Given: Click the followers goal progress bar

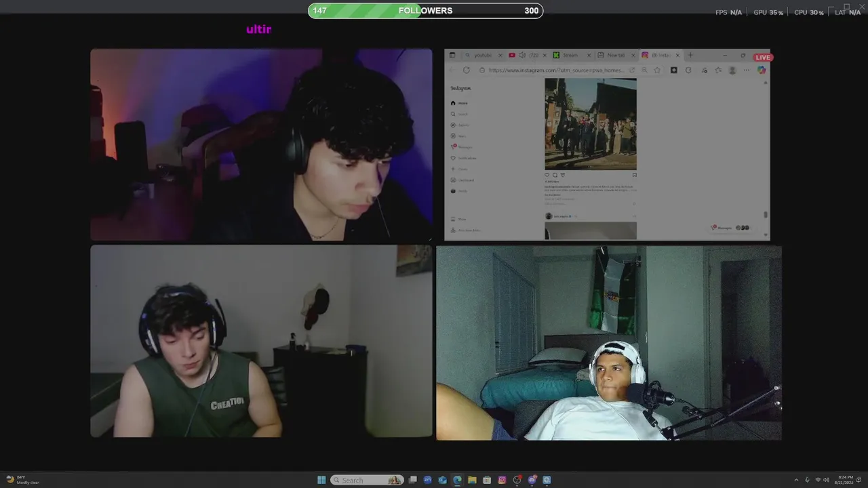Looking at the screenshot, I should [425, 10].
